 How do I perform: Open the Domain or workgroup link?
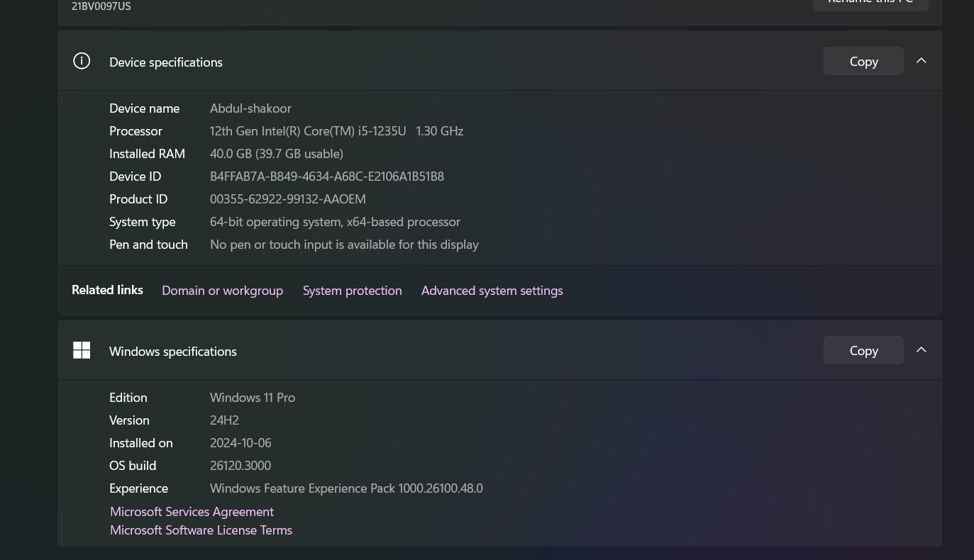(x=222, y=291)
